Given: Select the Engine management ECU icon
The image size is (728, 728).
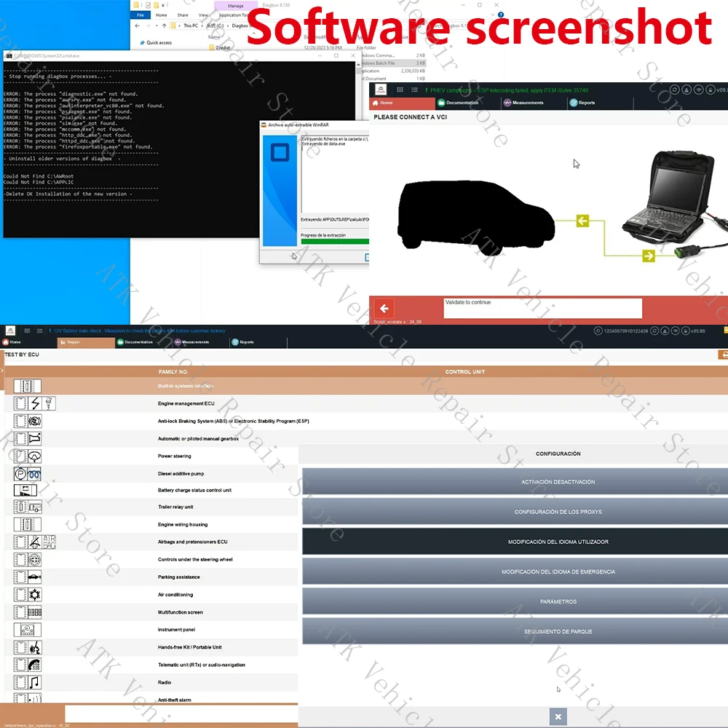Looking at the screenshot, I should (x=35, y=403).
